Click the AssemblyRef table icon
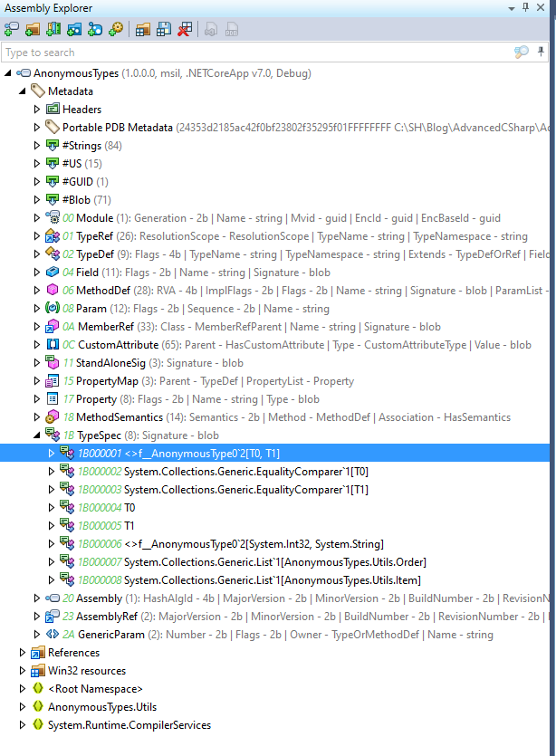556x756 pixels. point(53,617)
